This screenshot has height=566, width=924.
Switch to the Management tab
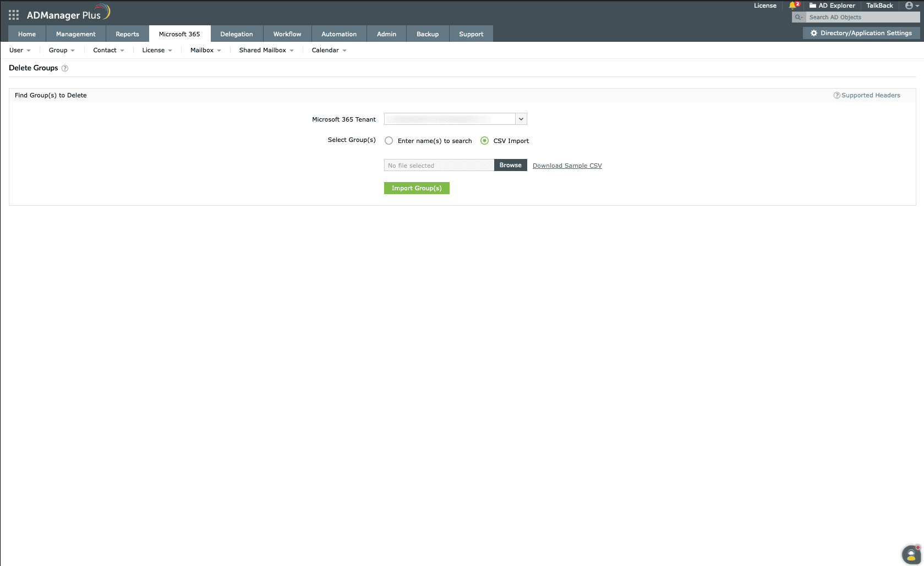(x=76, y=34)
